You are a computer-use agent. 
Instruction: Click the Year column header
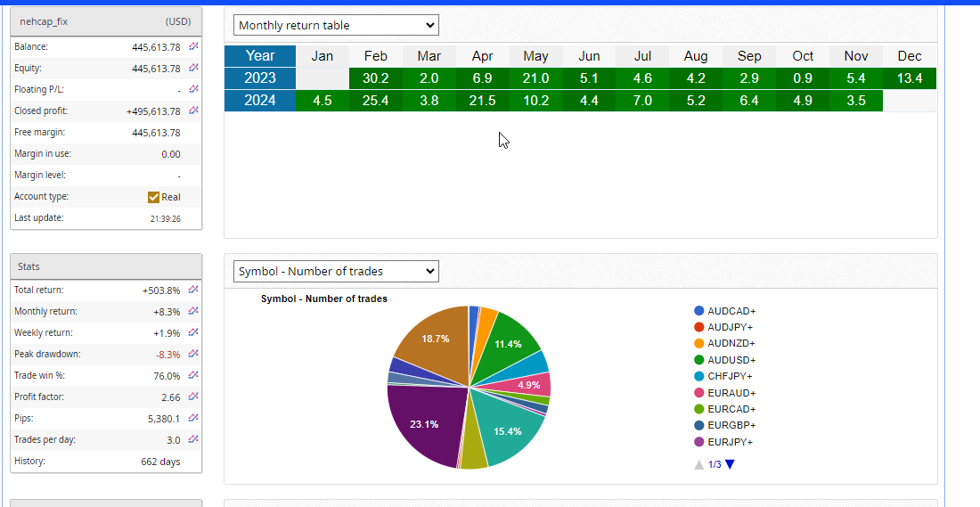coord(259,56)
